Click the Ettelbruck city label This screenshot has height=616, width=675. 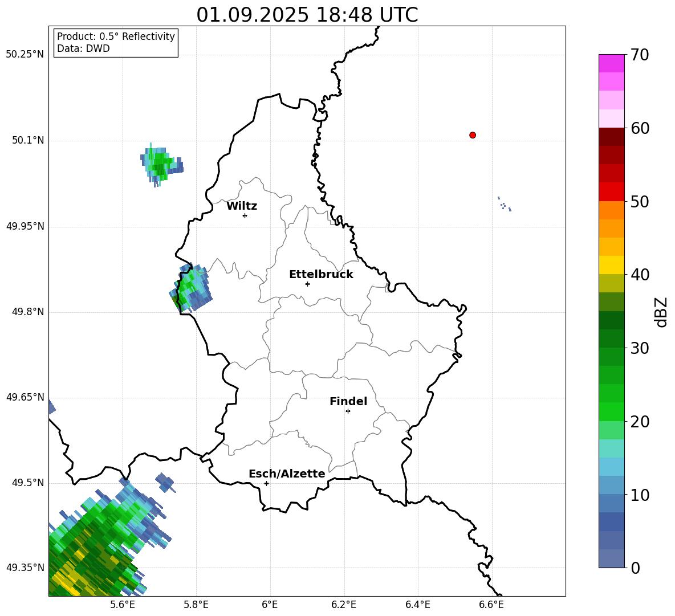[321, 275]
